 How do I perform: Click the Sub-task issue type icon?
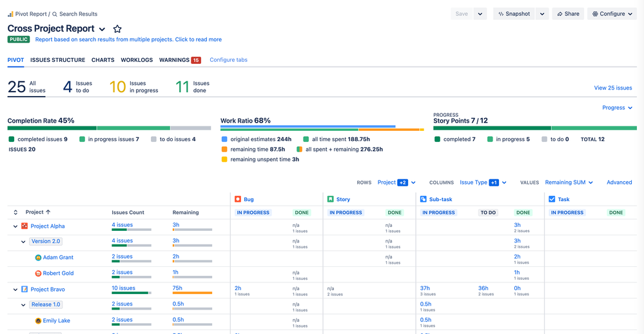tap(424, 199)
